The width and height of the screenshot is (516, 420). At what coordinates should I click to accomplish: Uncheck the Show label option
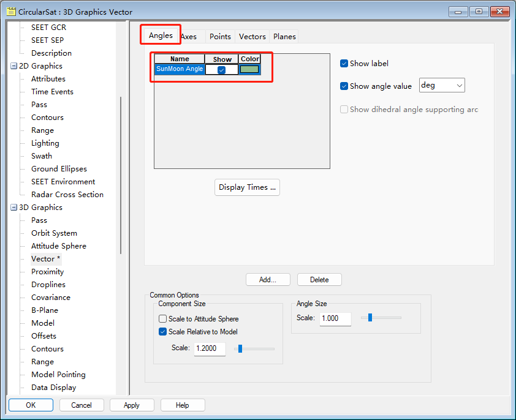point(344,63)
